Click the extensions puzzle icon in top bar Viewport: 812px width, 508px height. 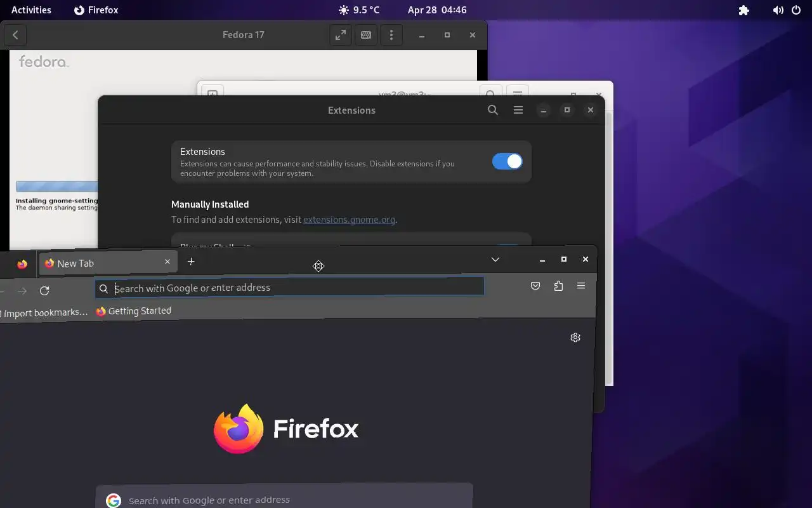click(744, 10)
